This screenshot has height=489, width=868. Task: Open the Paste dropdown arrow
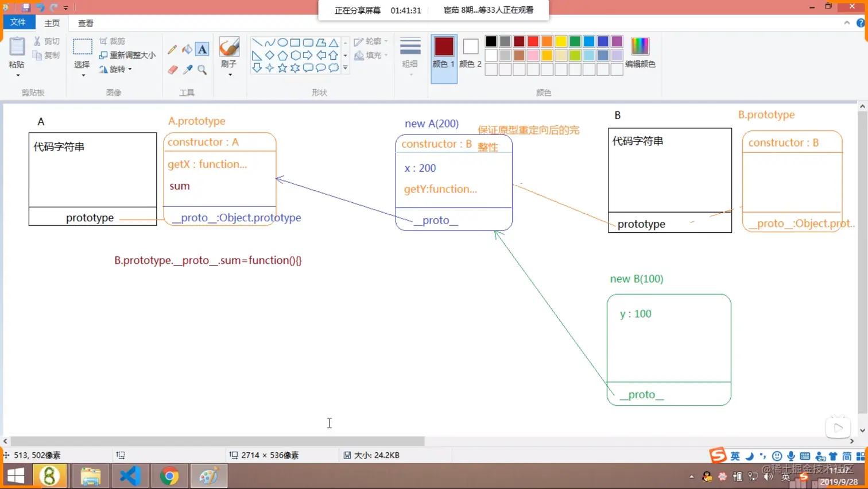point(17,75)
